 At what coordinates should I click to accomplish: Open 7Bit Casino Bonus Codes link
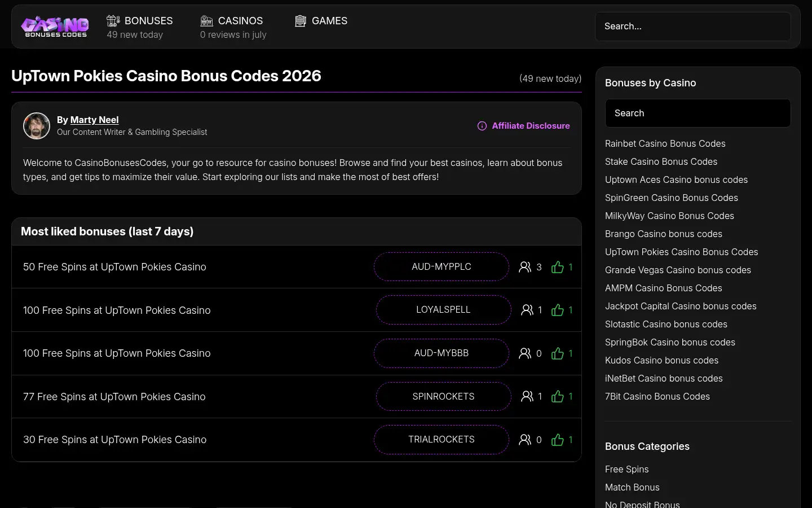(x=657, y=397)
